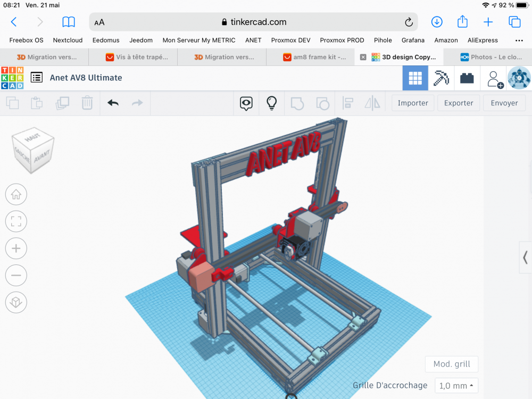This screenshot has height=399, width=532.
Task: Open the designs list icon
Action: 37,78
